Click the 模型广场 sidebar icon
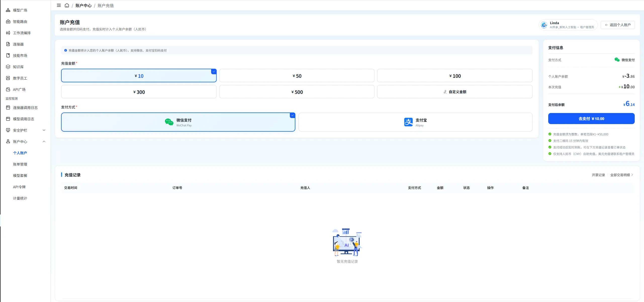The image size is (644, 302). tap(8, 10)
